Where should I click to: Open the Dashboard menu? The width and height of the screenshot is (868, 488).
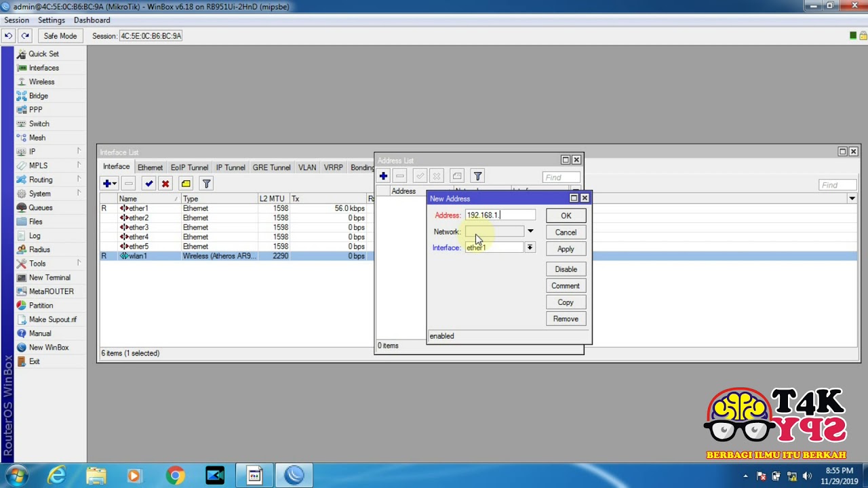pyautogui.click(x=92, y=20)
